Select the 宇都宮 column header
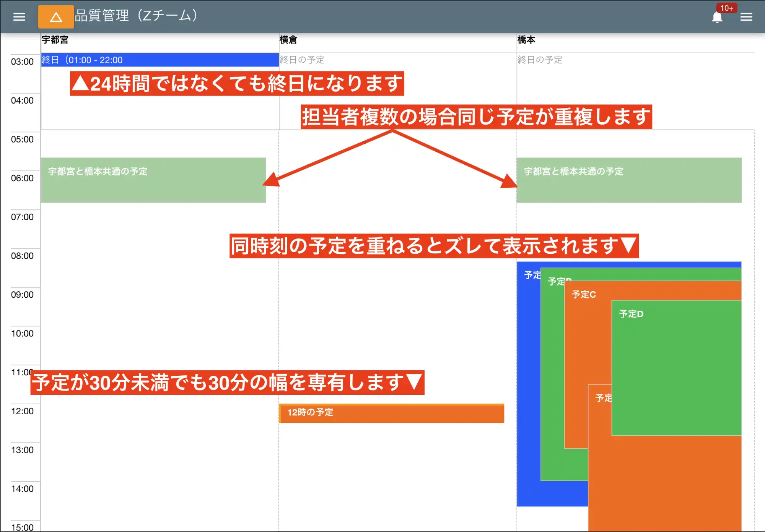 (x=55, y=40)
